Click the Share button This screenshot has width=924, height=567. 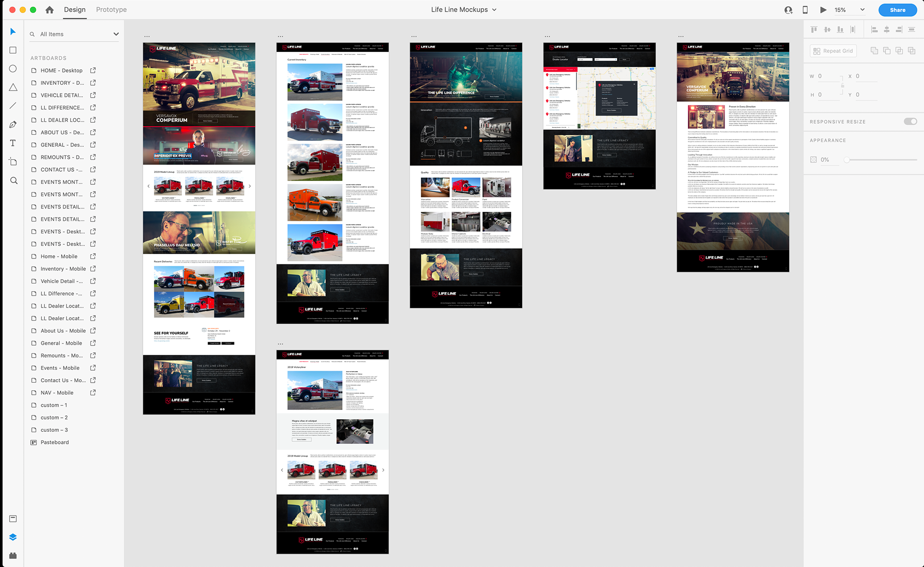tap(897, 10)
